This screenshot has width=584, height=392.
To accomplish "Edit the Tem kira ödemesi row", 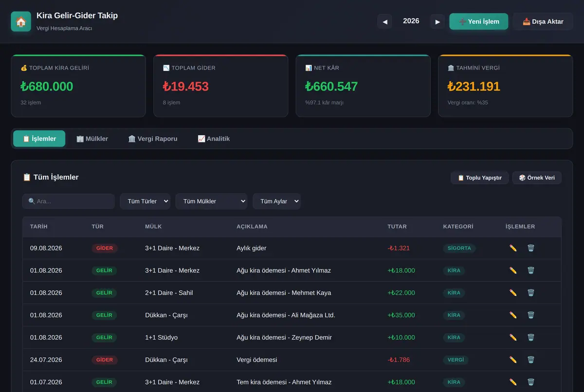I will tap(513, 382).
